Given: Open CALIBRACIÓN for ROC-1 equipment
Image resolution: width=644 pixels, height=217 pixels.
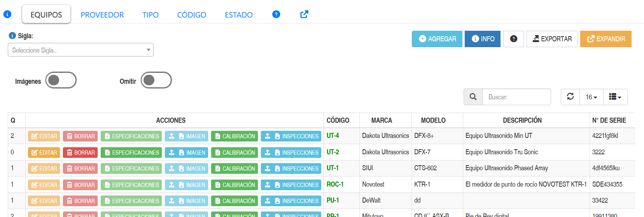Looking at the screenshot, I should pyautogui.click(x=234, y=185).
